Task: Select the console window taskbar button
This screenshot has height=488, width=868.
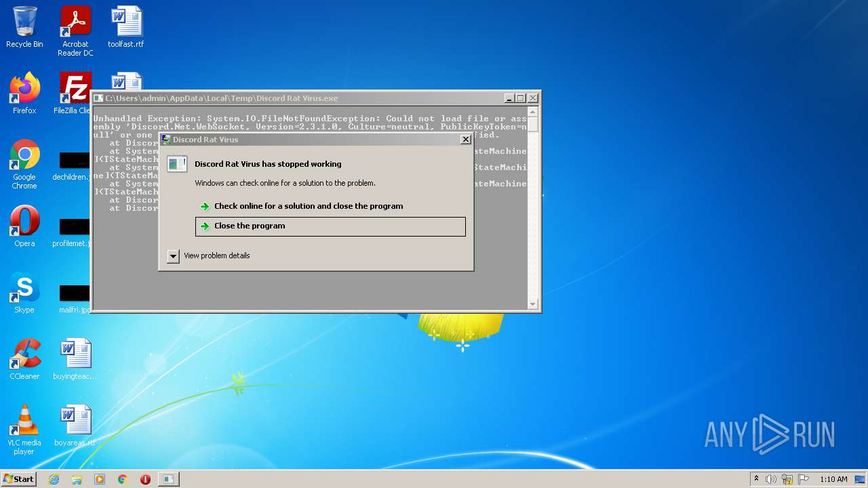Action: click(168, 479)
